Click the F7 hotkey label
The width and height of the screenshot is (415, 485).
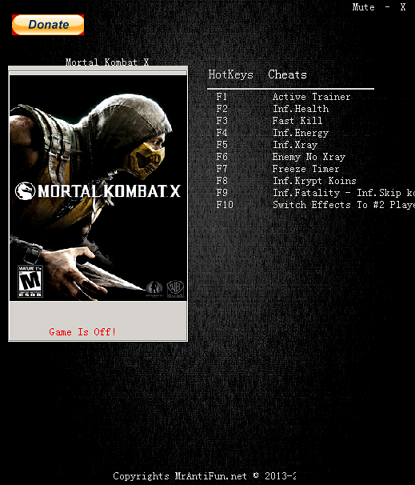222,169
